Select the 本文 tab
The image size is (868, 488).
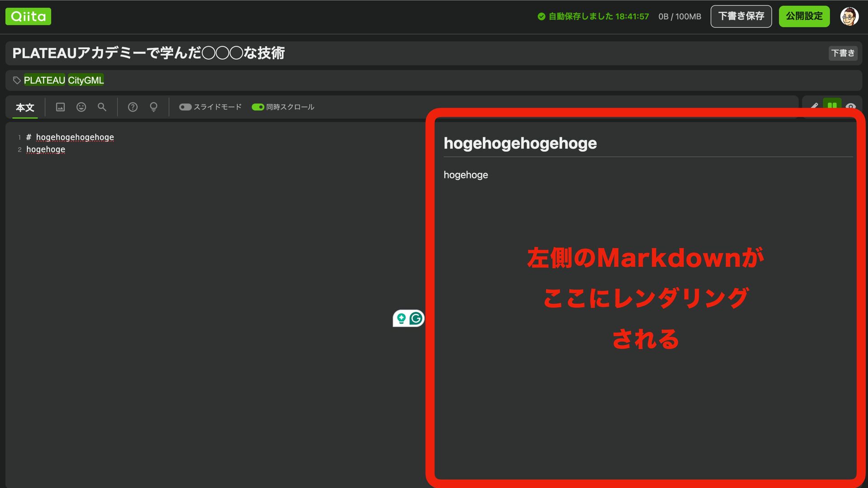25,108
